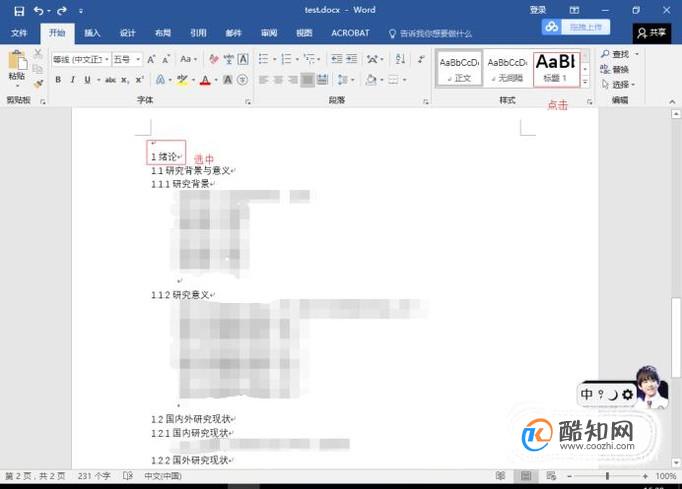Click the Share button
This screenshot has width=682, height=489.
[652, 33]
